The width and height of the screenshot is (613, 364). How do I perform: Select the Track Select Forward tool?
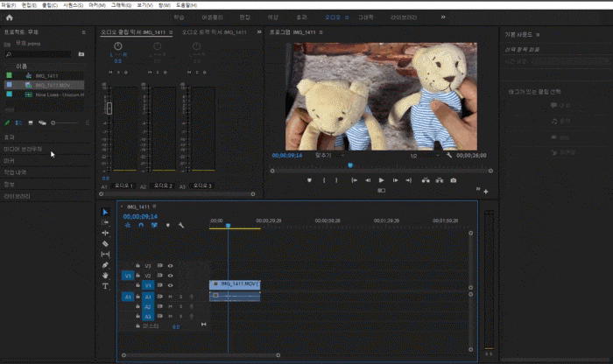(105, 222)
